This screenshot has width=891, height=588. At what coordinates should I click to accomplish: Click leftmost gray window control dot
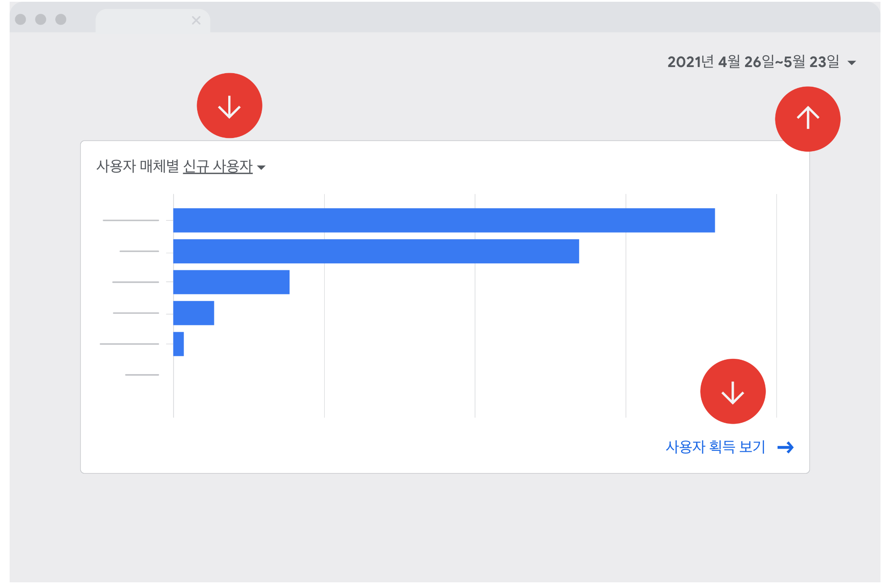[21, 19]
